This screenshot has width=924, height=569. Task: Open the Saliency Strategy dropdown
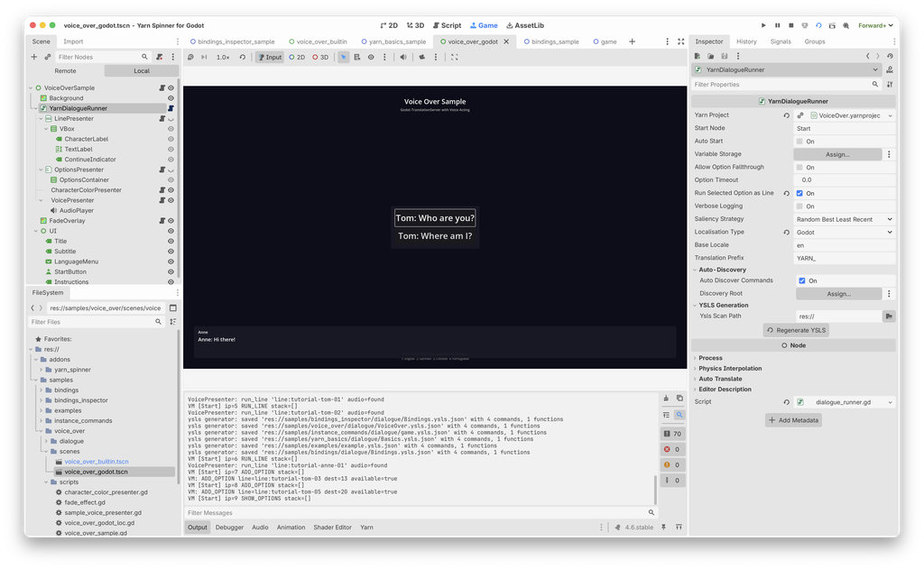[x=845, y=218]
